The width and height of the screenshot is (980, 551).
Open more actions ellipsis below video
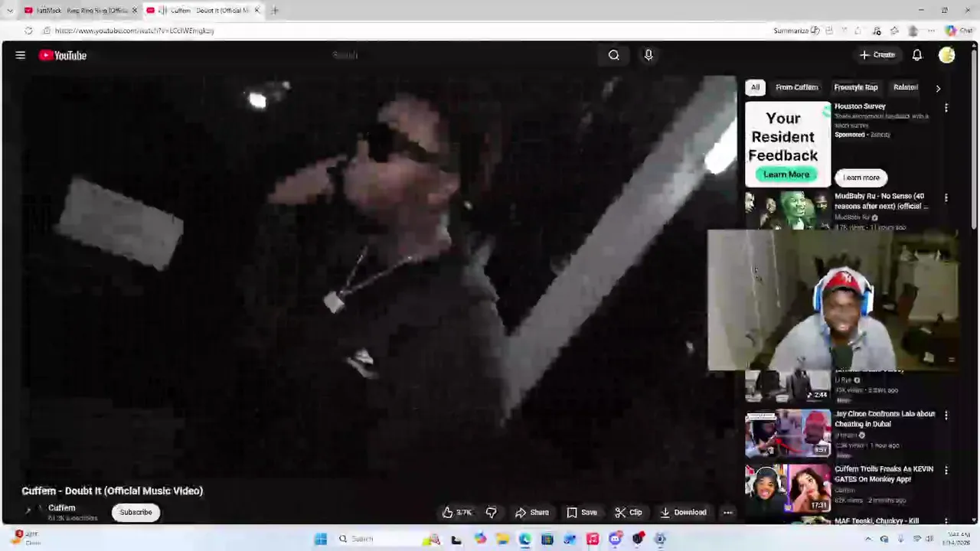click(x=728, y=512)
